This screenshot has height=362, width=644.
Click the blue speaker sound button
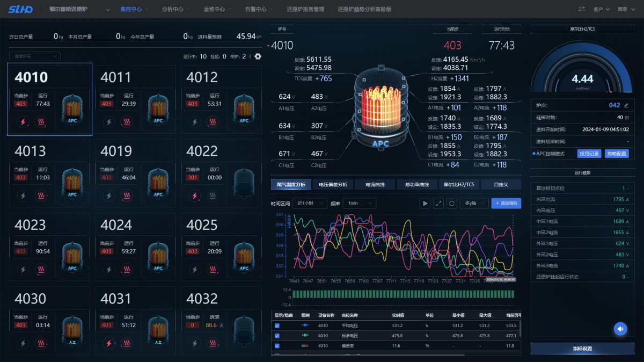[x=620, y=329]
